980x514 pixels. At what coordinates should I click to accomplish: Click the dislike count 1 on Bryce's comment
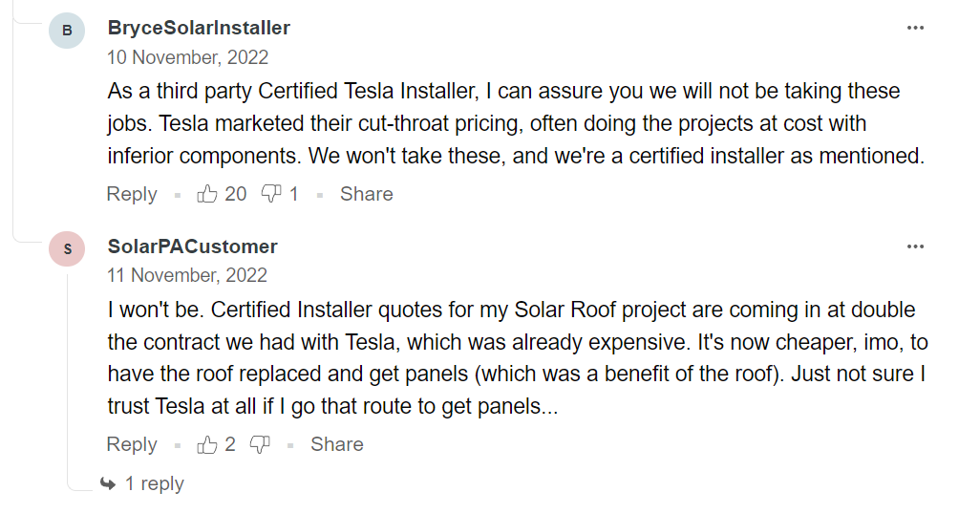point(293,195)
